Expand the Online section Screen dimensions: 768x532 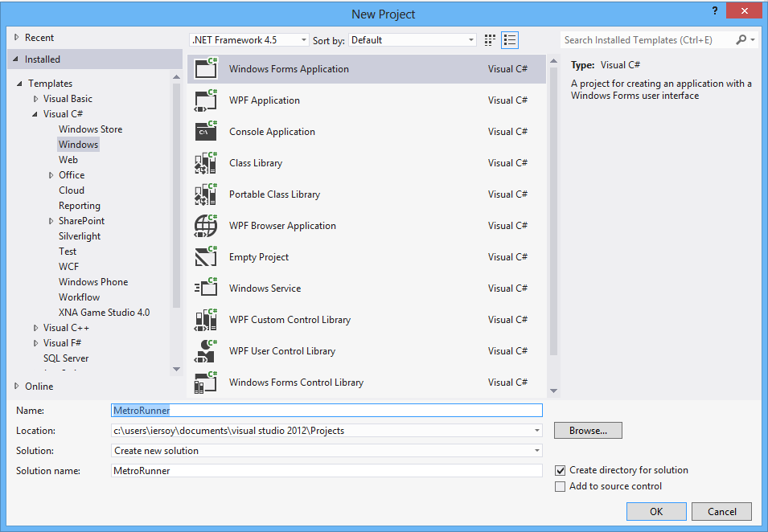click(17, 387)
